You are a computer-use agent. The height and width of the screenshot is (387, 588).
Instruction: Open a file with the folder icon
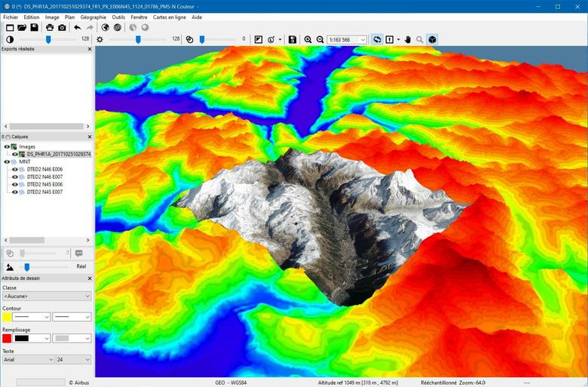click(x=22, y=27)
